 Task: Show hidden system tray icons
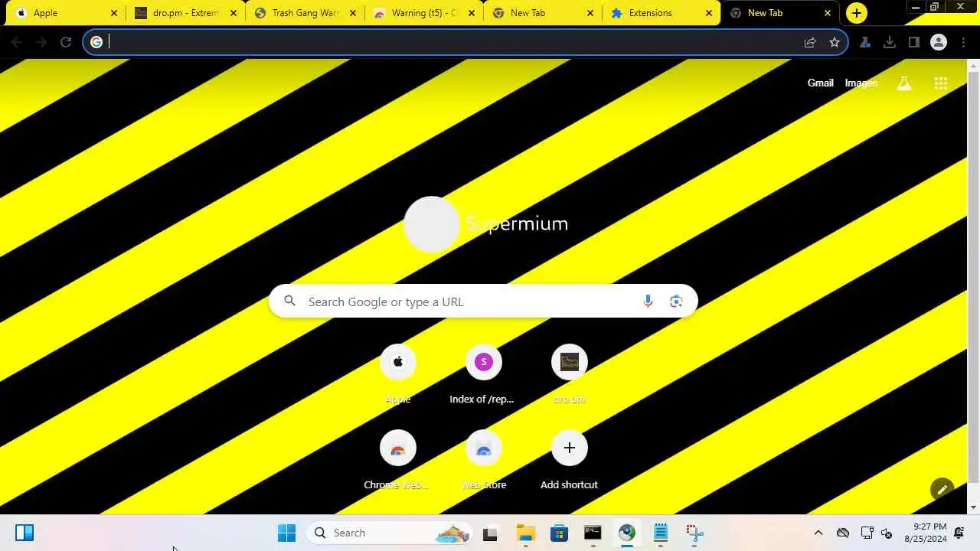pos(818,533)
